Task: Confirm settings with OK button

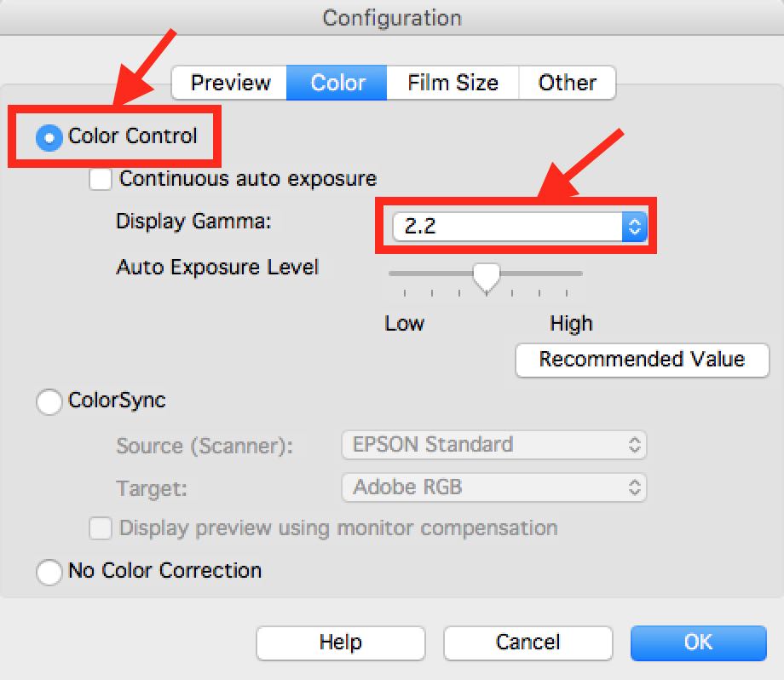Action: pyautogui.click(x=698, y=643)
